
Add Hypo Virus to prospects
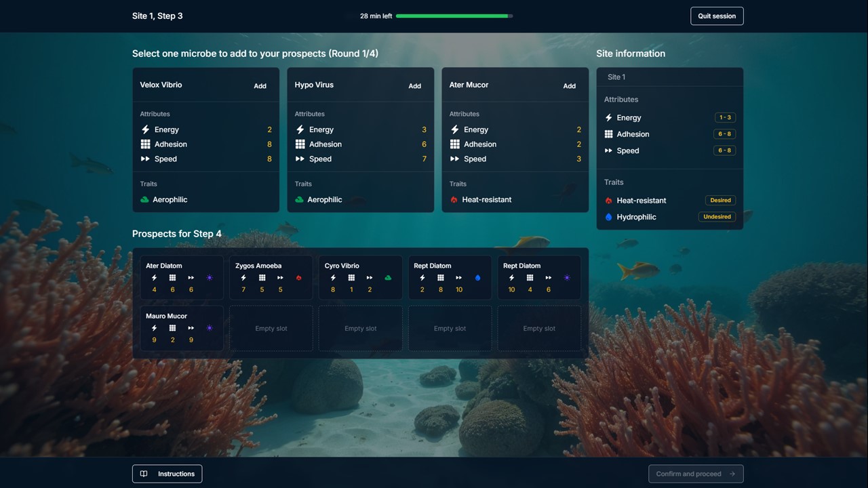[x=414, y=86]
